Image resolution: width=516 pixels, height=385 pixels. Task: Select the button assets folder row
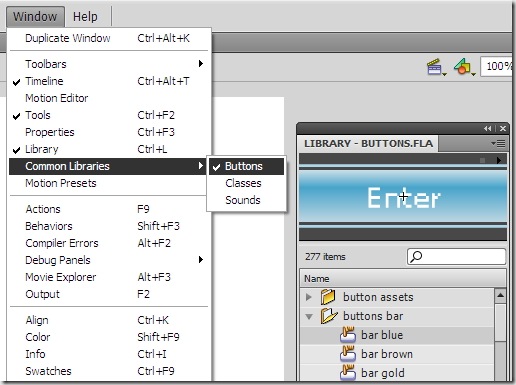point(397,297)
